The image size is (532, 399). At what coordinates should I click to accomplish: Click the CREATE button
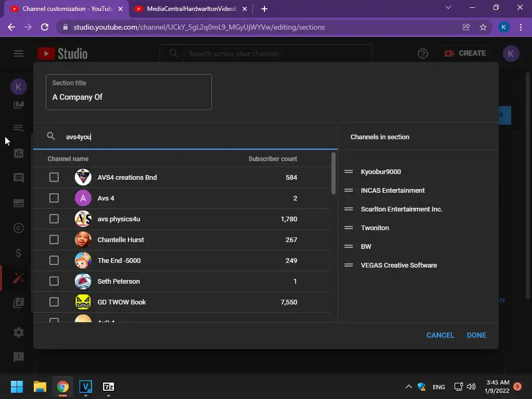click(465, 54)
